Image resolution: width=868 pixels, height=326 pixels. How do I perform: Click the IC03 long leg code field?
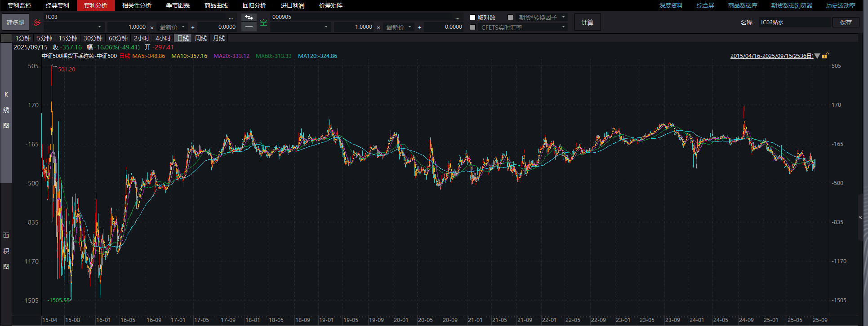135,17
